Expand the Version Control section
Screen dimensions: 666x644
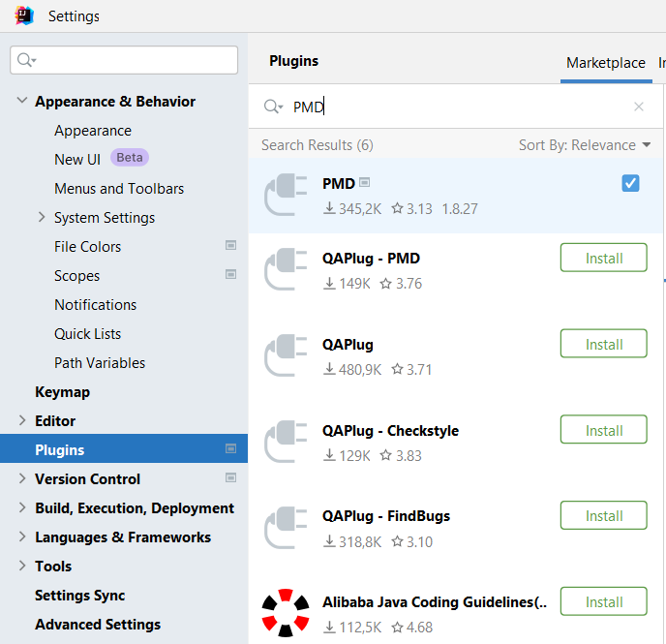click(22, 478)
